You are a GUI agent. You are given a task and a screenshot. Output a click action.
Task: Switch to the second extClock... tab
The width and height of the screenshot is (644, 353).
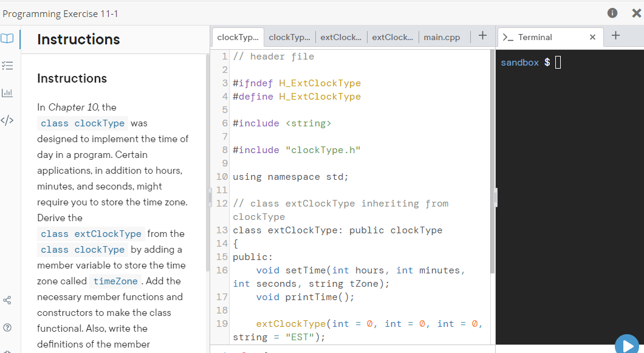coord(392,38)
